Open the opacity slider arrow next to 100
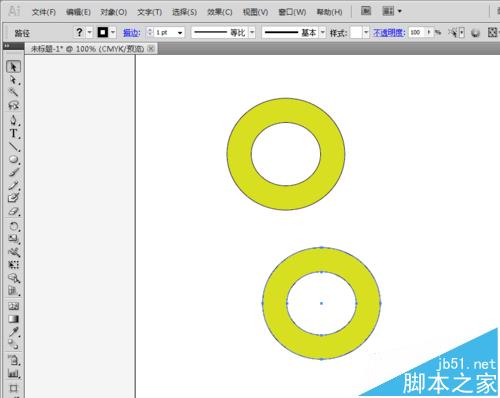Image resolution: width=500 pixels, height=398 pixels. (430, 32)
